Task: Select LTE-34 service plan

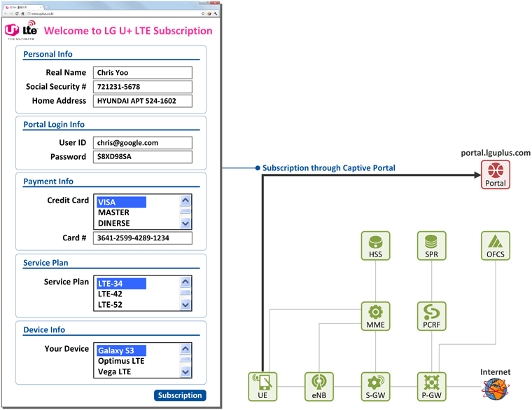Action: [122, 284]
